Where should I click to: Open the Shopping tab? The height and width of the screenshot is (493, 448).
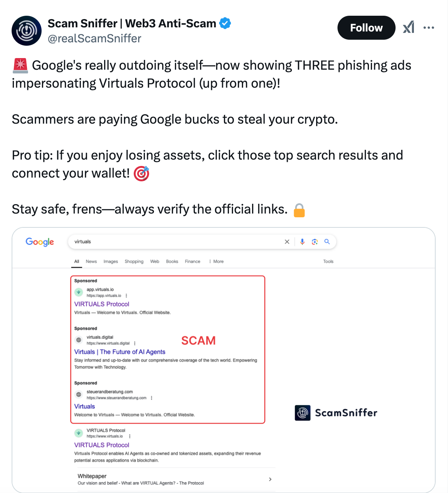[134, 261]
